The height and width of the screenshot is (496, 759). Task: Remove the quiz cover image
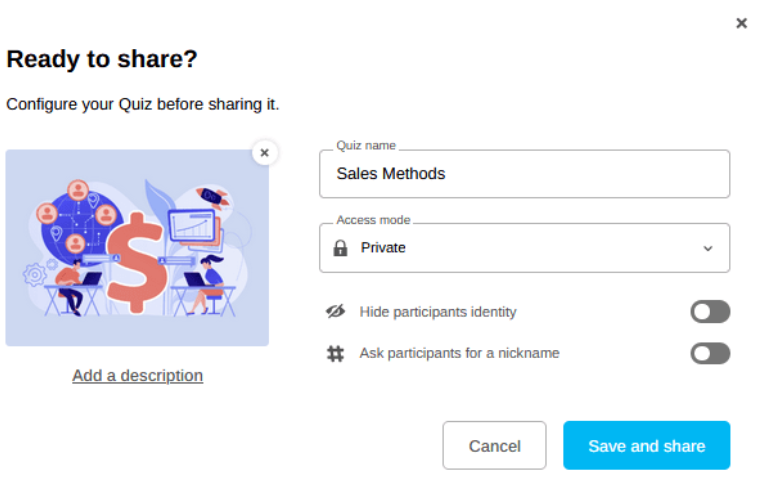tap(264, 152)
